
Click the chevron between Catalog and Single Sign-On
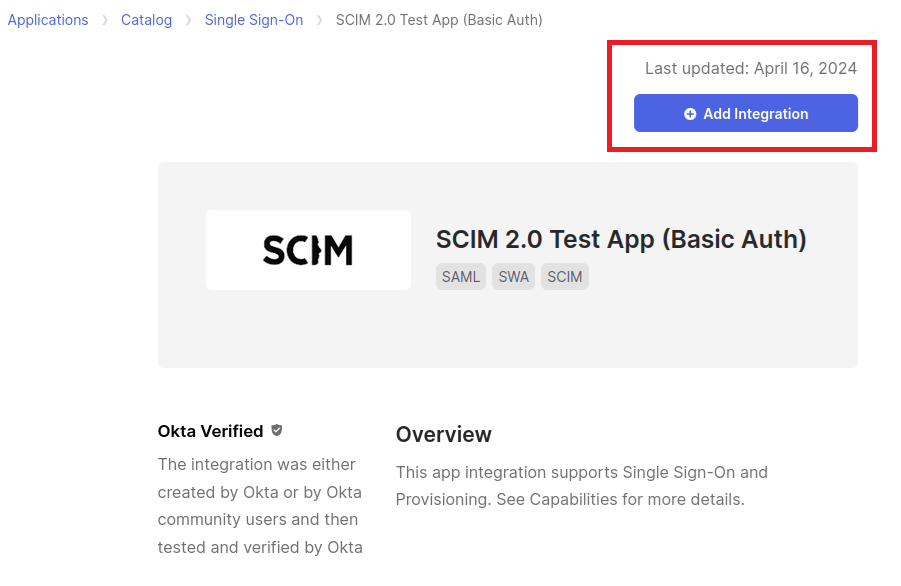188,20
